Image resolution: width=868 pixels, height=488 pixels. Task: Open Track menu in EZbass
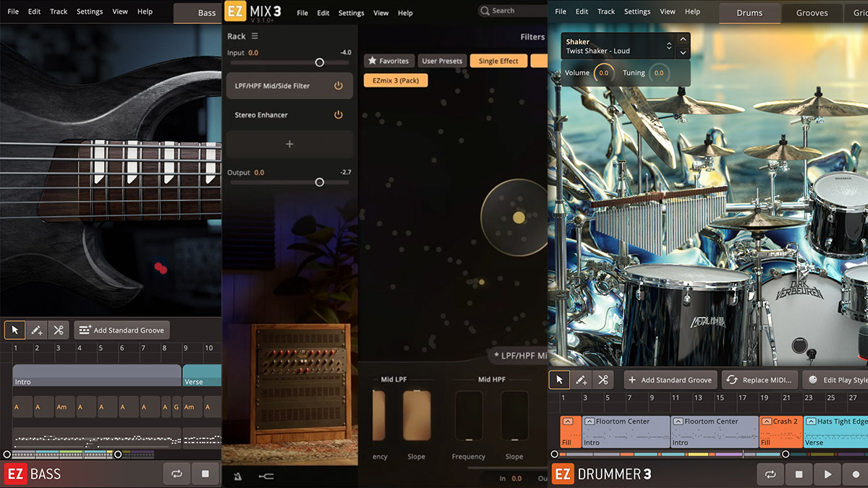59,12
